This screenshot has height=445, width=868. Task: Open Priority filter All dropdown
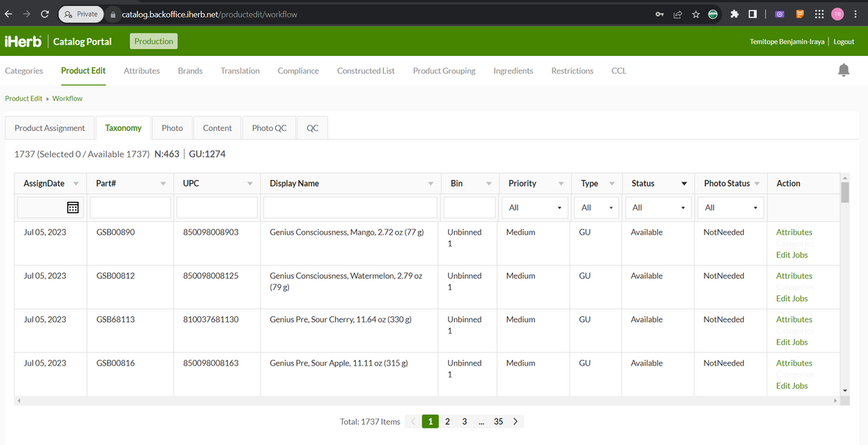pyautogui.click(x=535, y=207)
